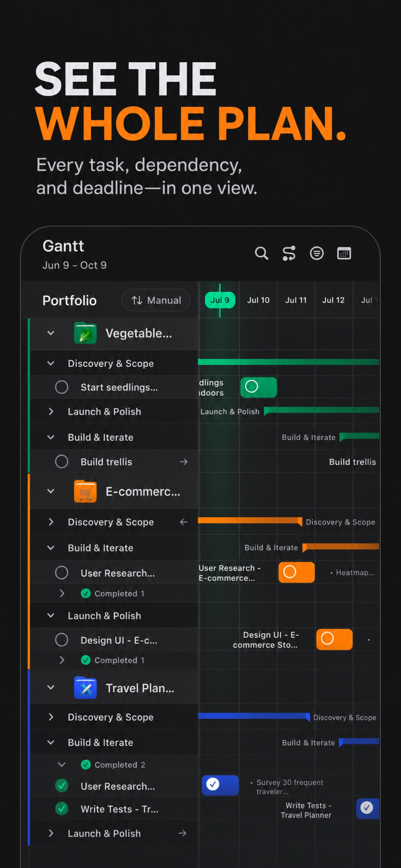
Task: Collapse Vegetable Build & Iterate section
Action: tap(51, 437)
